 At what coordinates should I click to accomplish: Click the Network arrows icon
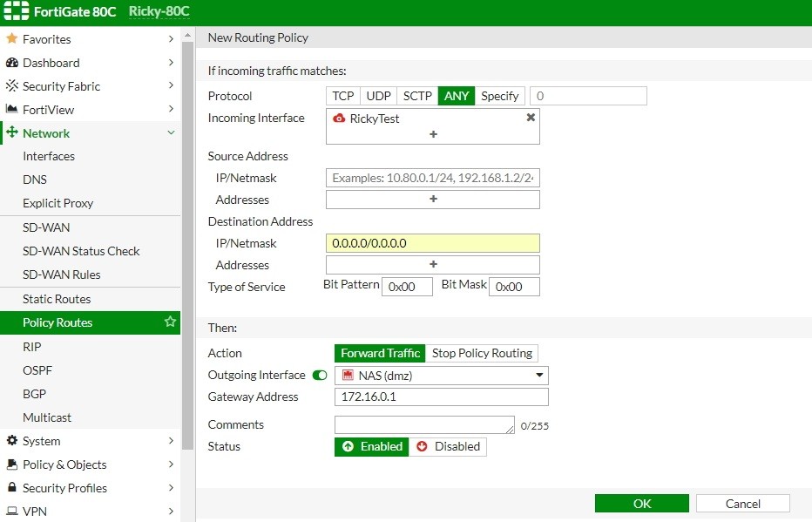click(11, 132)
